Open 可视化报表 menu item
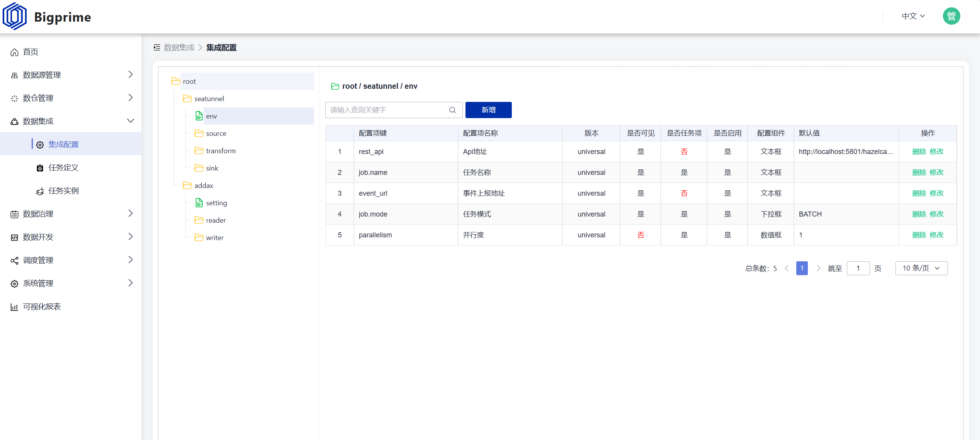This screenshot has width=980, height=440. (71, 306)
